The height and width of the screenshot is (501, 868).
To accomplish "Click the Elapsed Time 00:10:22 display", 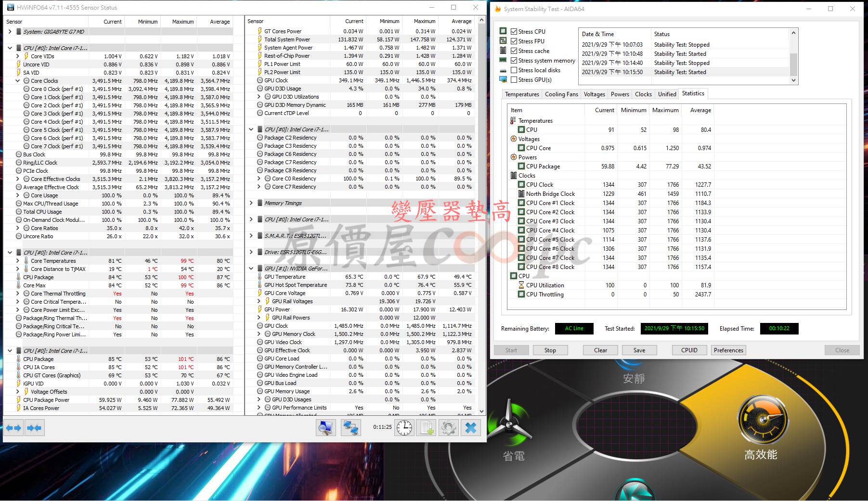I will (x=779, y=329).
